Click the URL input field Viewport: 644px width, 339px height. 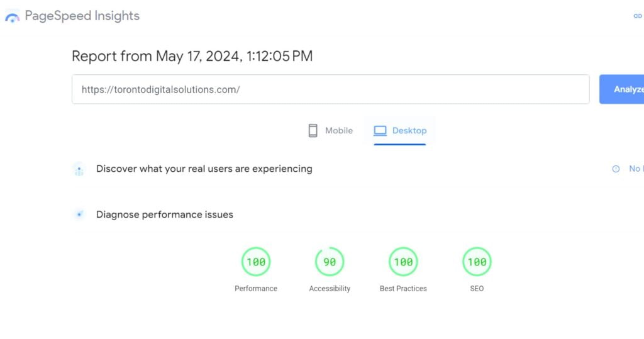tap(331, 89)
